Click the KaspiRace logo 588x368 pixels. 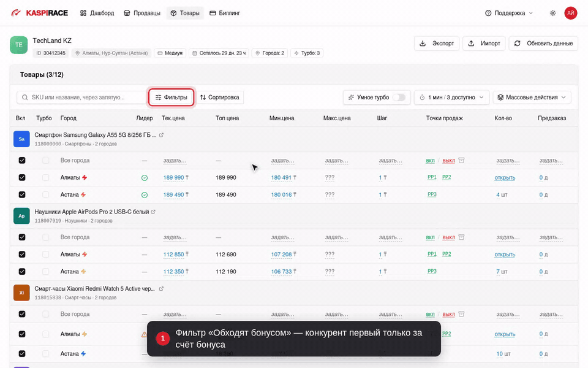click(39, 13)
